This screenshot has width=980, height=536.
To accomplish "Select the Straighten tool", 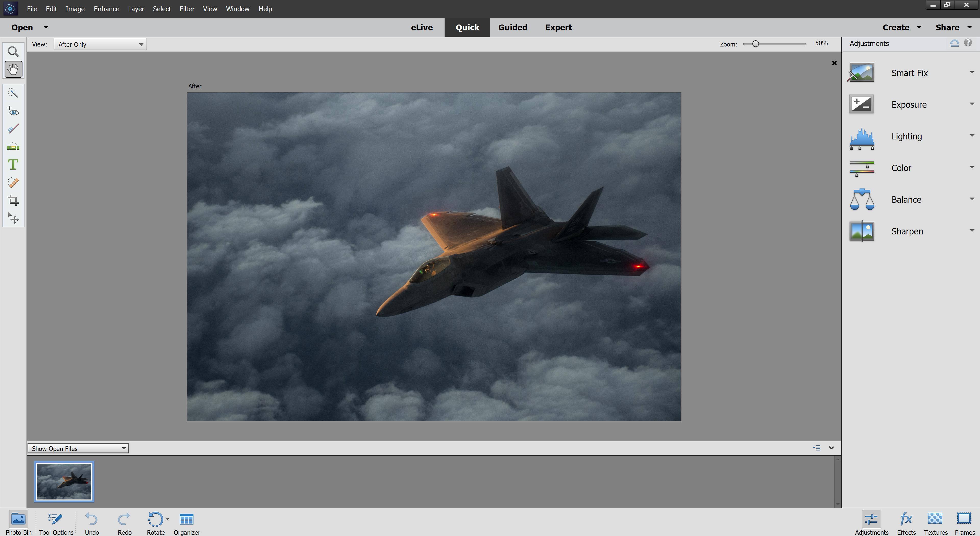I will 13,147.
